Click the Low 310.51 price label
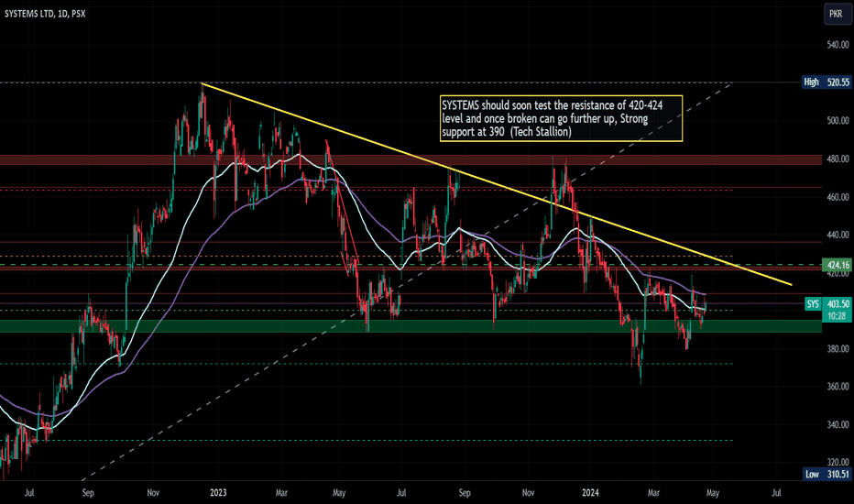The height and width of the screenshot is (504, 854). [827, 474]
